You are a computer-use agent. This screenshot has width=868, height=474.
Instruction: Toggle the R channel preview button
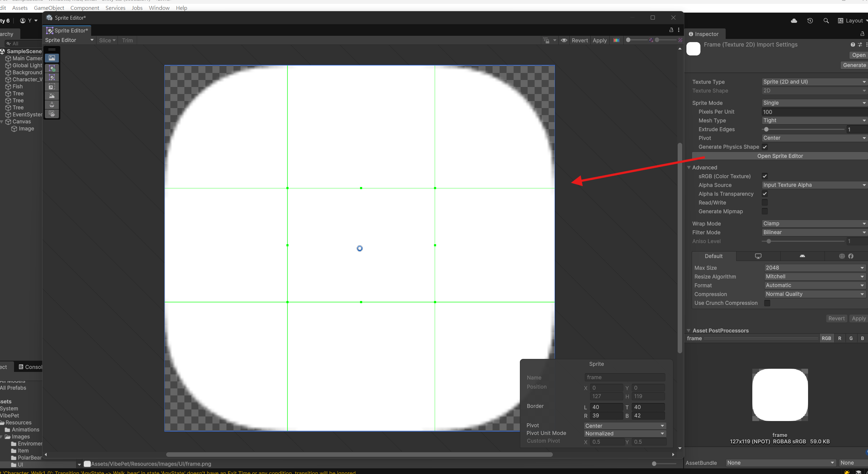[840, 339]
